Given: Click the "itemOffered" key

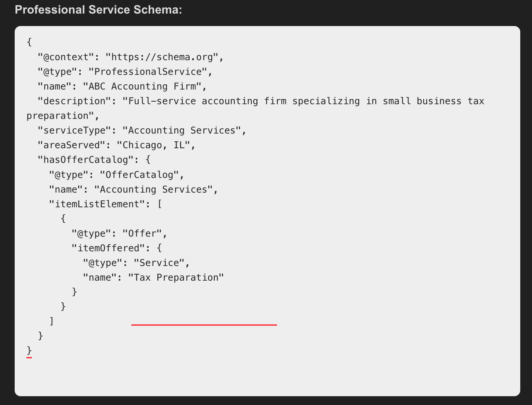Looking at the screenshot, I should pos(108,248).
